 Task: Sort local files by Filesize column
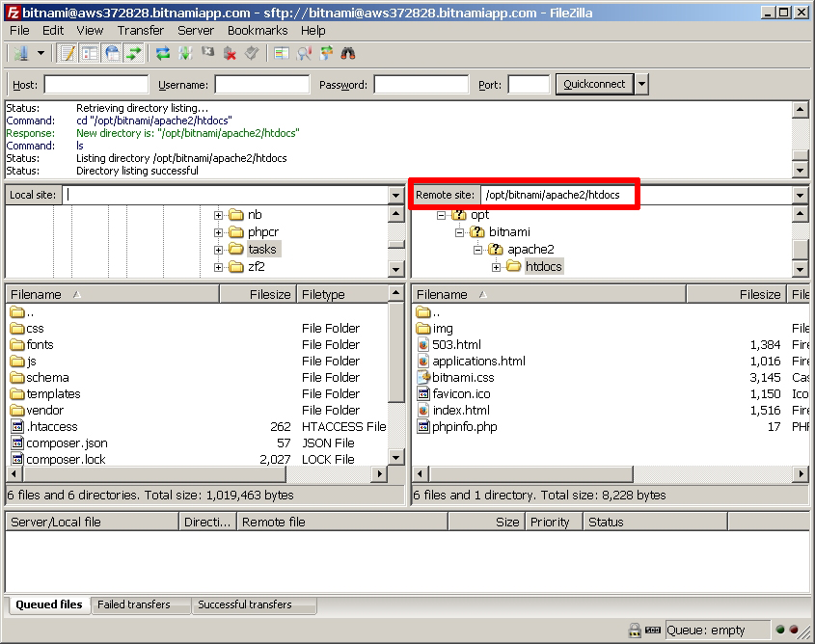(258, 294)
